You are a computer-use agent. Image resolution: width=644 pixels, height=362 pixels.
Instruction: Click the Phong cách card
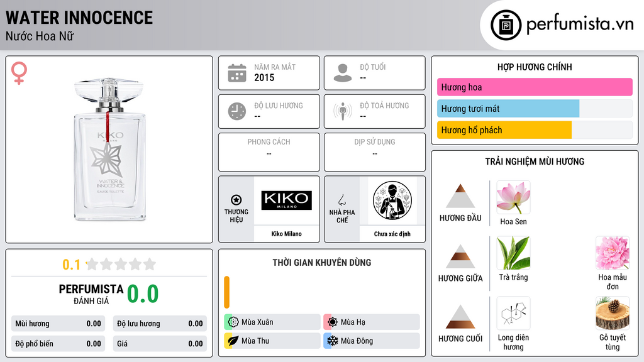click(269, 152)
